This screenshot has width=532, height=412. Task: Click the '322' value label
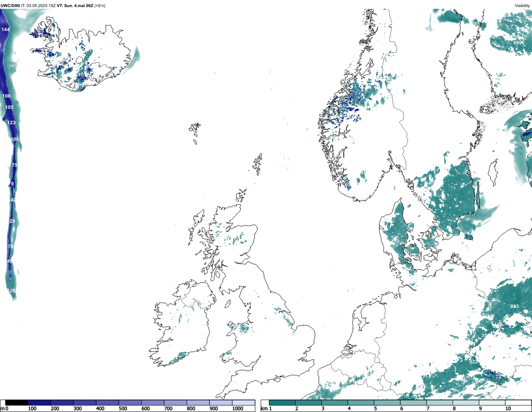point(474,362)
